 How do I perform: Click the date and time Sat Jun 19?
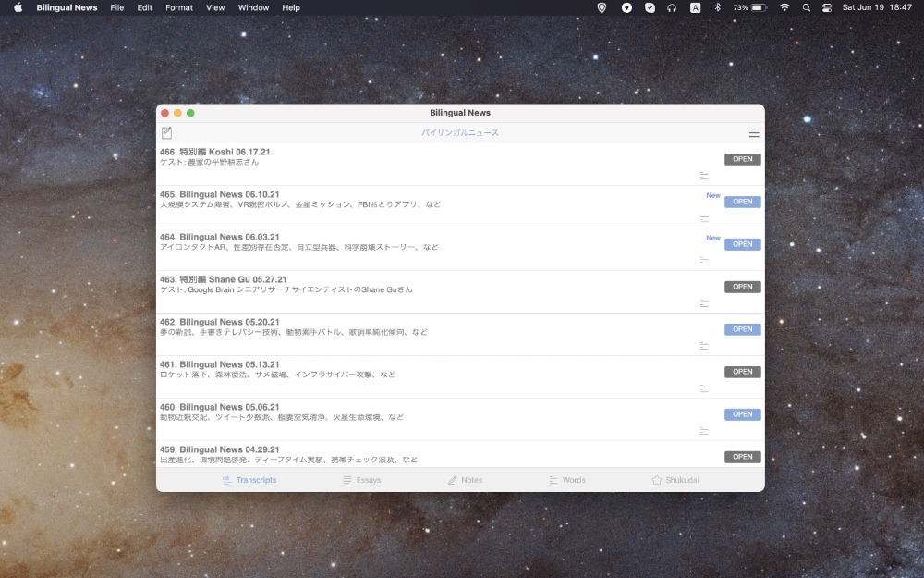coord(877,7)
